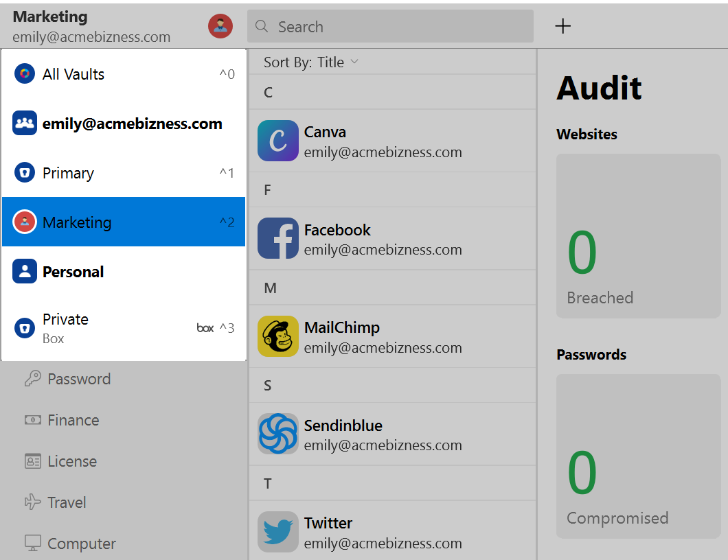
Task: Open the MailChimp login entry
Action: pyautogui.click(x=392, y=336)
